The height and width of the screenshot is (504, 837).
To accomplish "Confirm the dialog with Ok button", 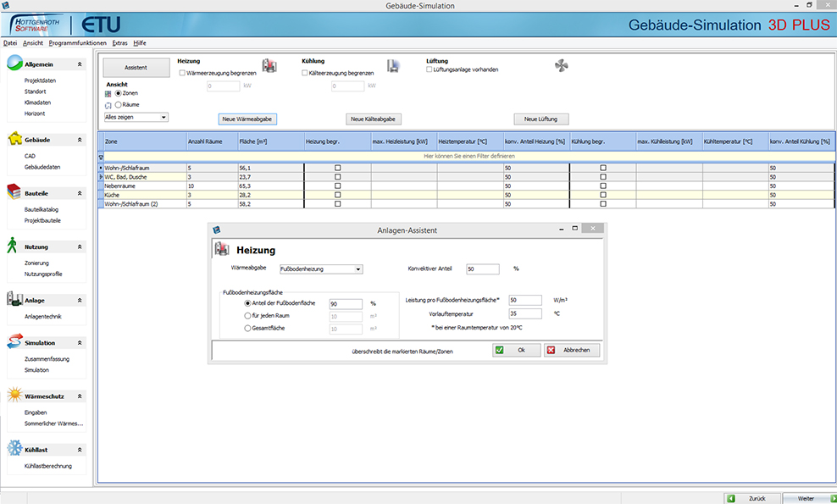I will (516, 350).
